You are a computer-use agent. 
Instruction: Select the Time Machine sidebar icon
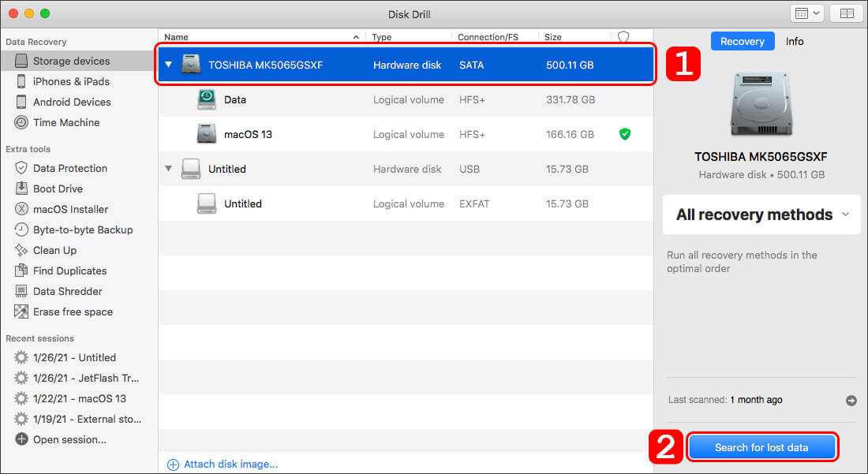(21, 122)
